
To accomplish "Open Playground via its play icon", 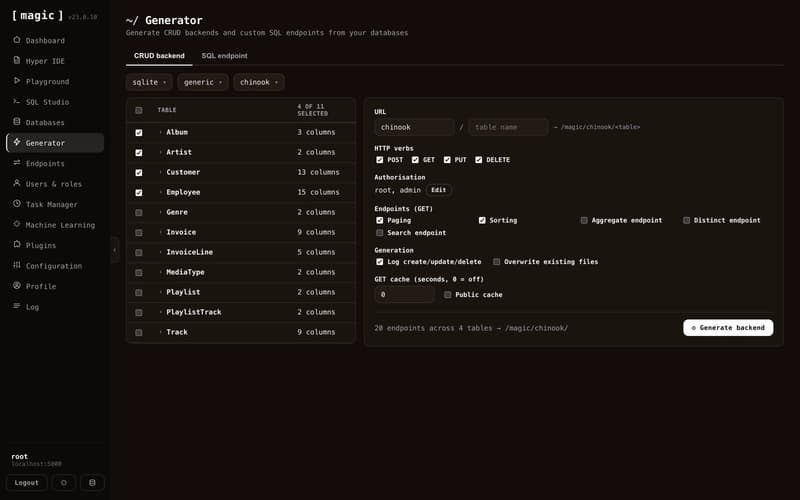I will coord(17,81).
